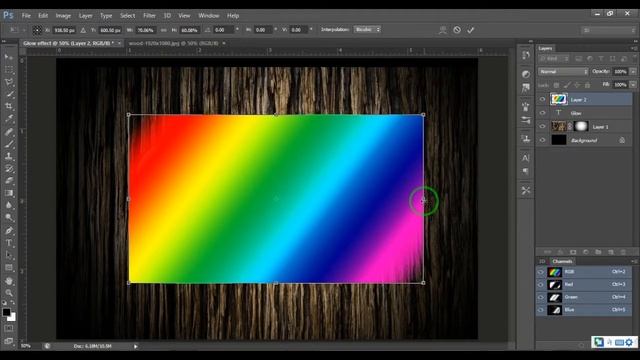Toggle Red channel visibility eye

[541, 284]
